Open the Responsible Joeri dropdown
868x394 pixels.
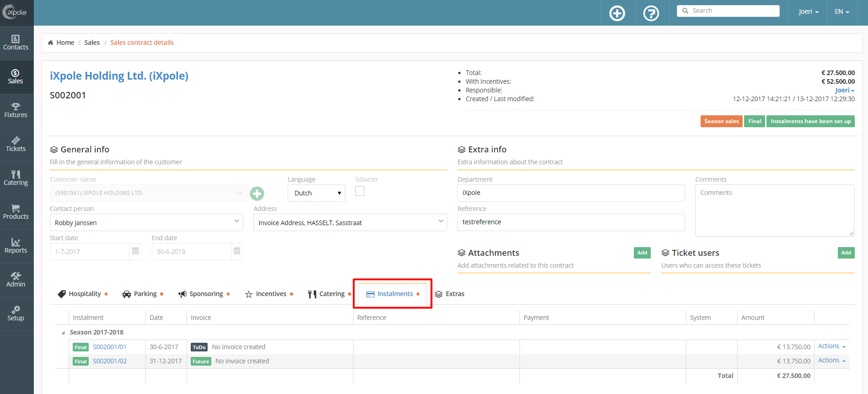tap(845, 90)
